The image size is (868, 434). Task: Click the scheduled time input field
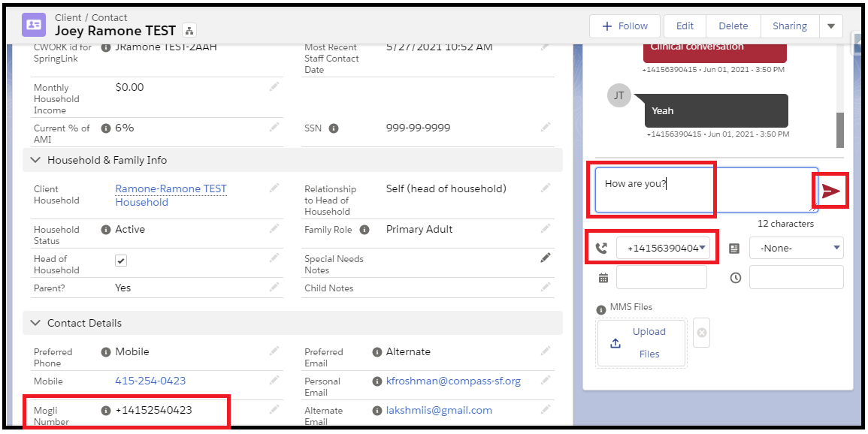(x=797, y=277)
